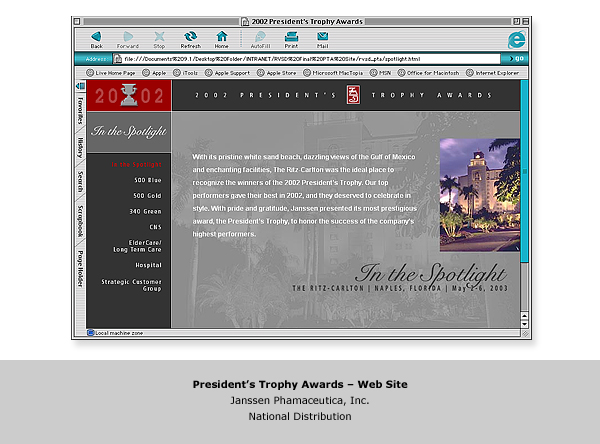Select In the Spotlight menu item

click(137, 165)
